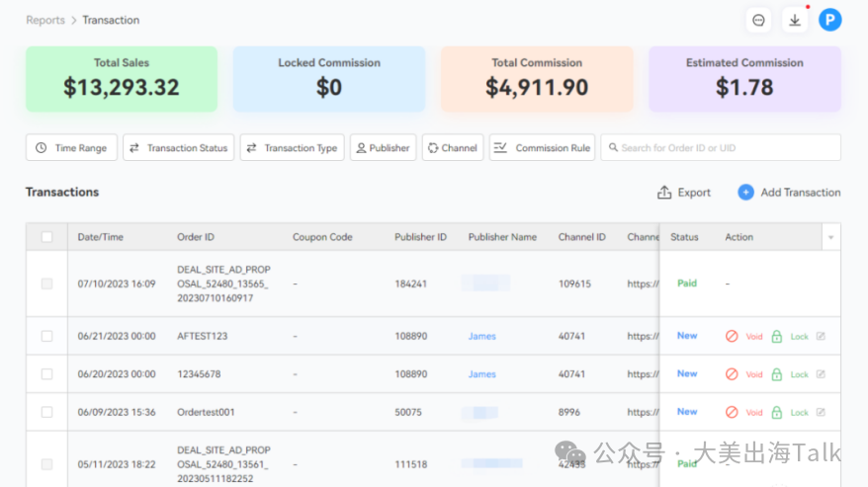The width and height of the screenshot is (868, 487).
Task: Click the Publisher Name column header
Action: pos(502,237)
